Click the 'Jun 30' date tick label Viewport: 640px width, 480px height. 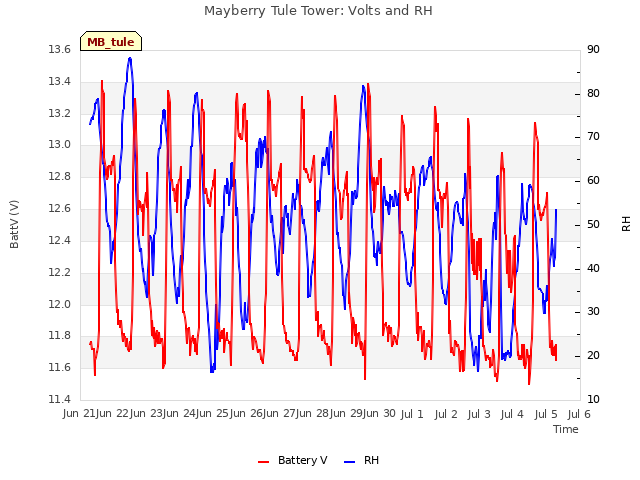click(380, 414)
